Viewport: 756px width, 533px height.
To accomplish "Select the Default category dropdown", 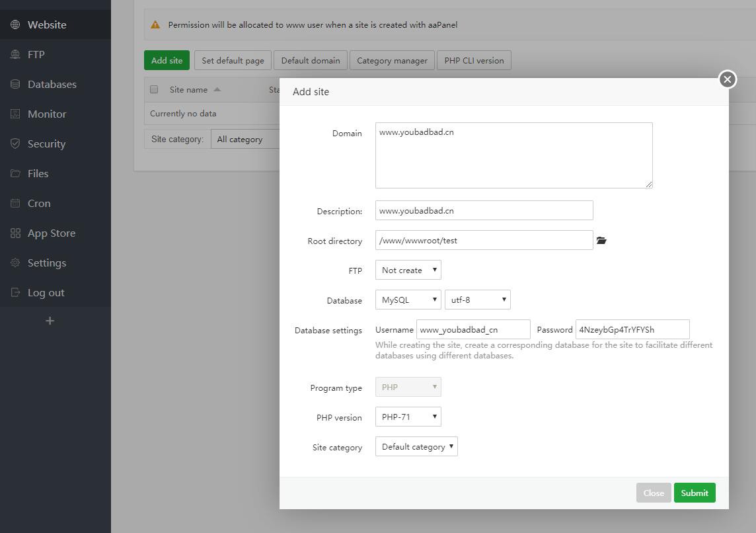I will [416, 446].
